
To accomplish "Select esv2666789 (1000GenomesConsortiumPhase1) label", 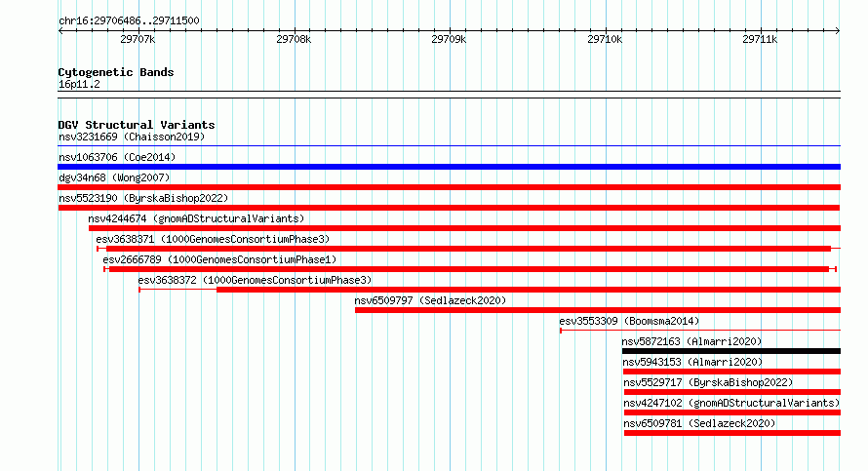I will tap(219, 259).
